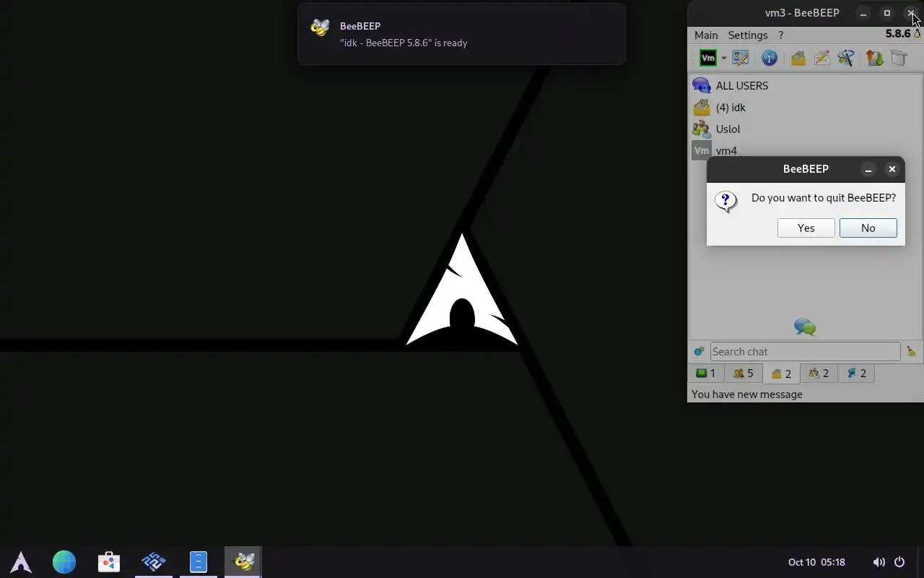Select the envelope chats tab labeled 2

coord(781,374)
